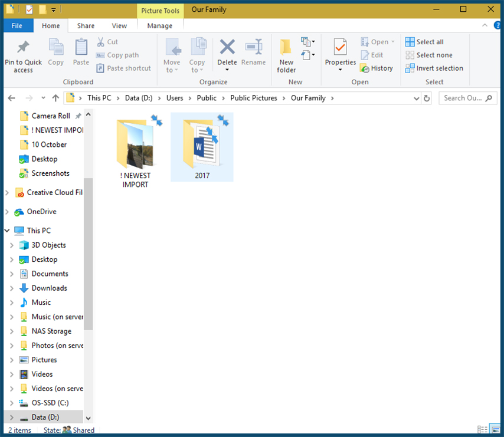The width and height of the screenshot is (504, 437).
Task: Expand the Documents node
Action: [x=12, y=274]
